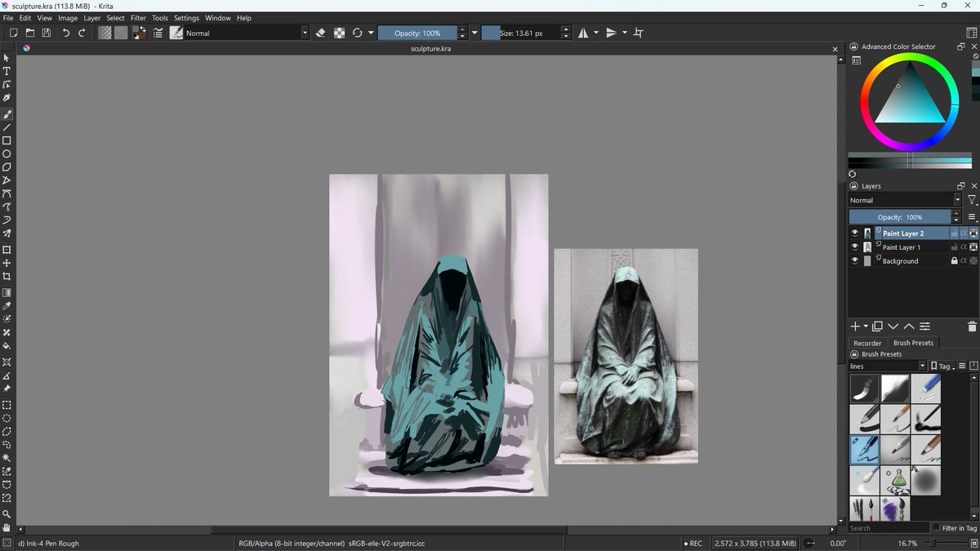Select the Transform tool
The width and height of the screenshot is (980, 551).
(7, 250)
